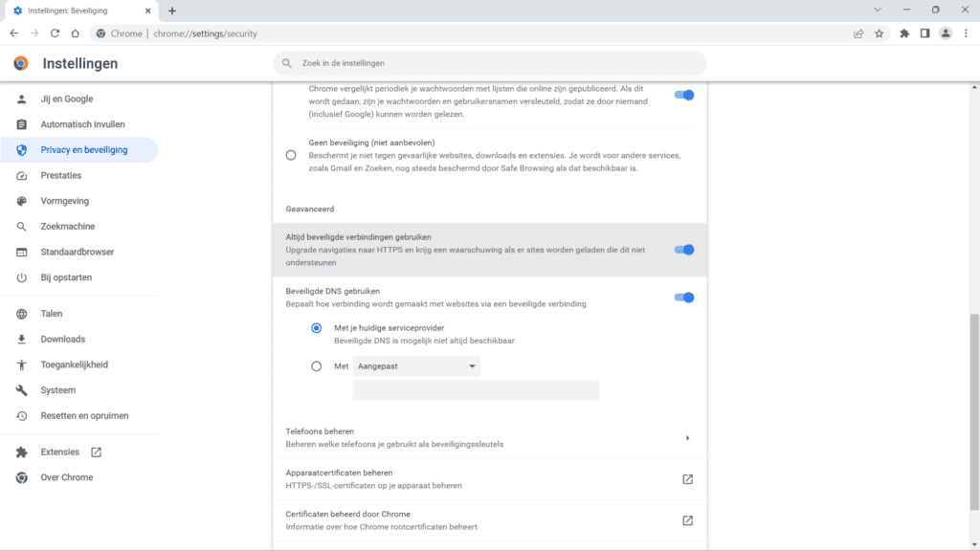Expand the Telefoons beheren arrow
Screen dimensions: 980x551
687,438
